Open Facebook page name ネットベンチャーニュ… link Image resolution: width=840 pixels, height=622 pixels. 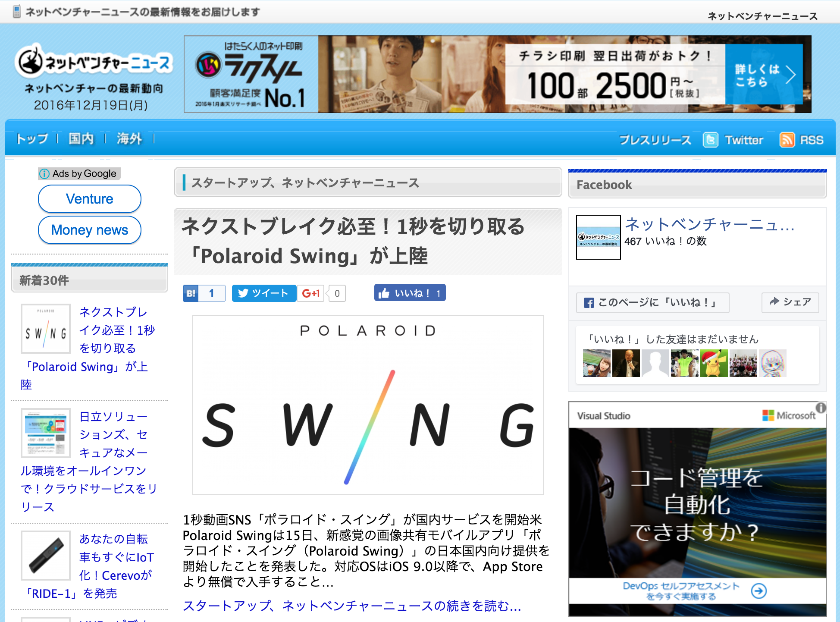709,224
